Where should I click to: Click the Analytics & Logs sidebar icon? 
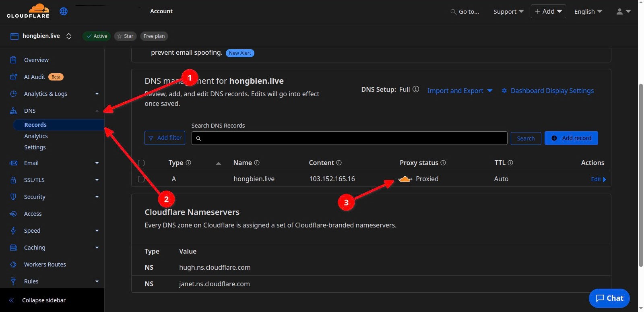pos(13,94)
